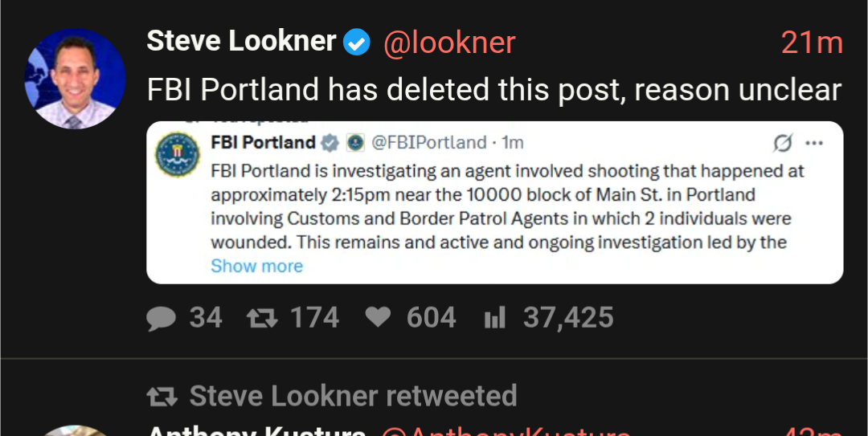Click the government affiliation badge before @FBIPortland
Image resolution: width=868 pixels, height=436 pixels.
tap(355, 143)
